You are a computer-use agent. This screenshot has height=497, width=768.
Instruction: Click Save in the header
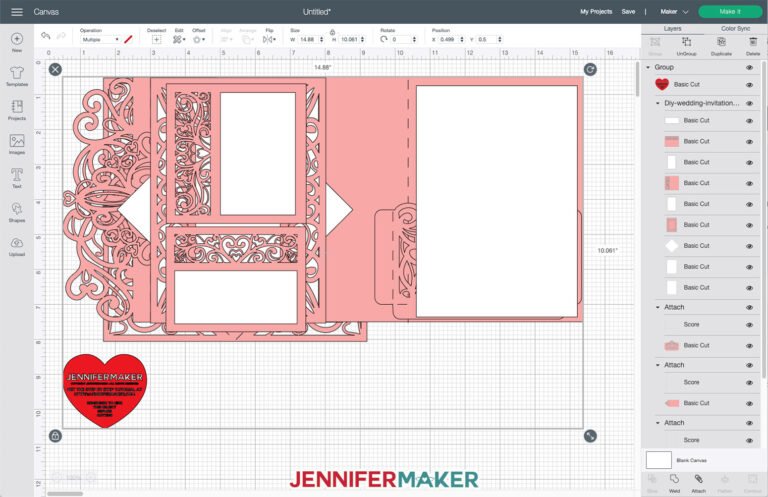click(628, 12)
